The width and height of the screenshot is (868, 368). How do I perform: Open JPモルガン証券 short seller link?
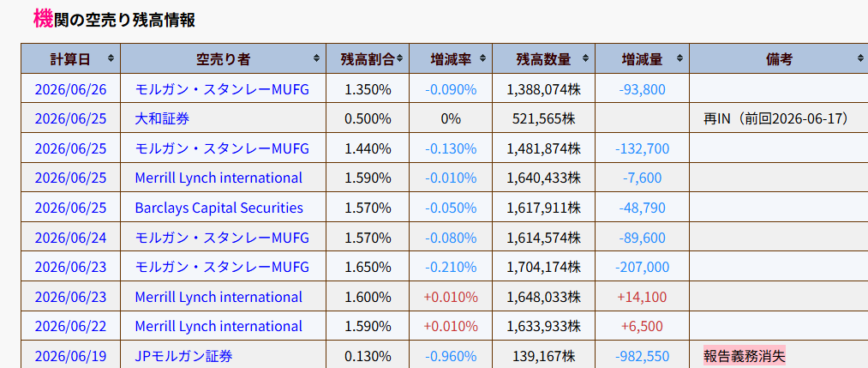coord(183,356)
